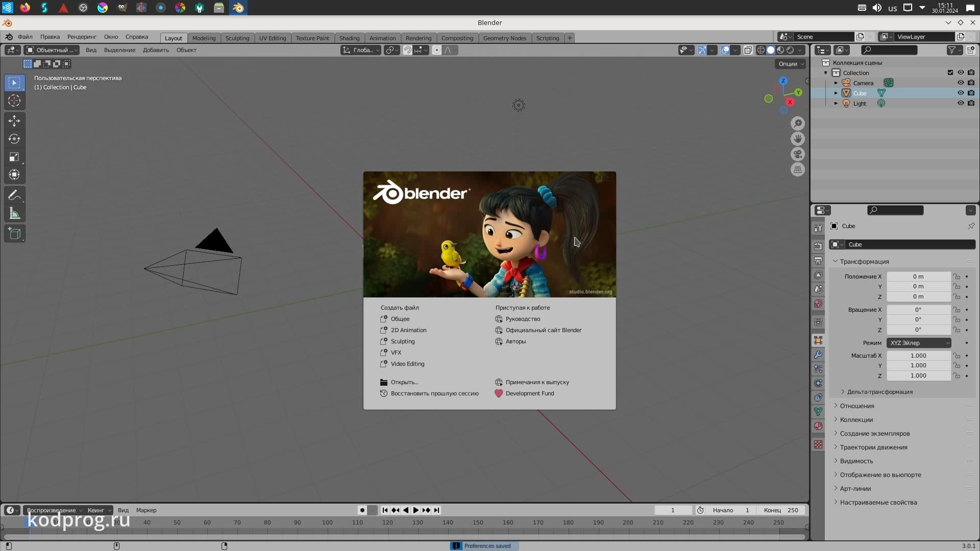Viewport: 980px width, 551px height.
Task: Toggle Camera visibility eye in outliner
Action: [x=961, y=83]
